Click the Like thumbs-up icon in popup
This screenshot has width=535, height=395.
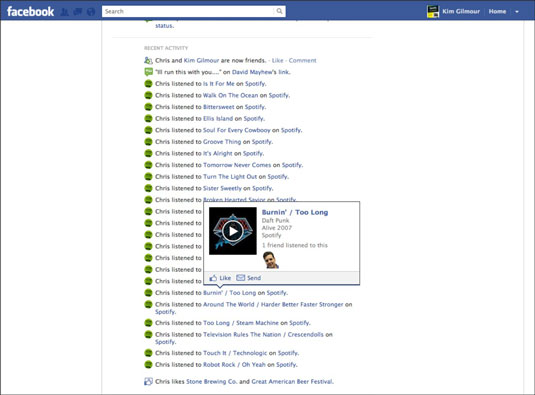(x=213, y=278)
